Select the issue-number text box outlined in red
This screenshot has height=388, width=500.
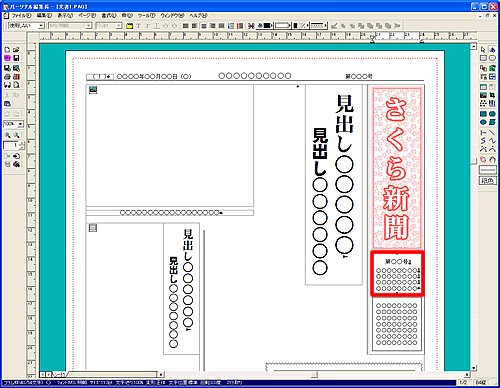[x=397, y=274]
